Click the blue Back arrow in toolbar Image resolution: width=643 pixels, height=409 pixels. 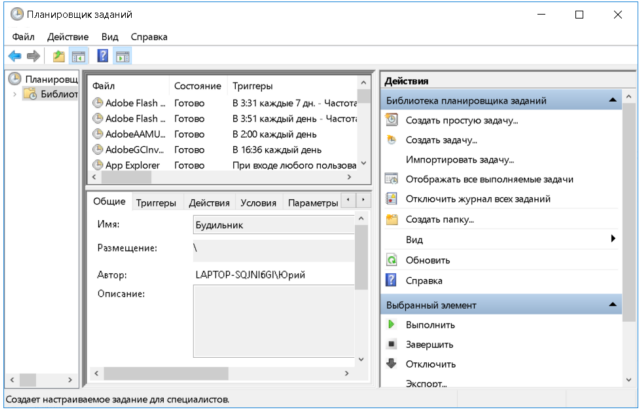tap(15, 56)
